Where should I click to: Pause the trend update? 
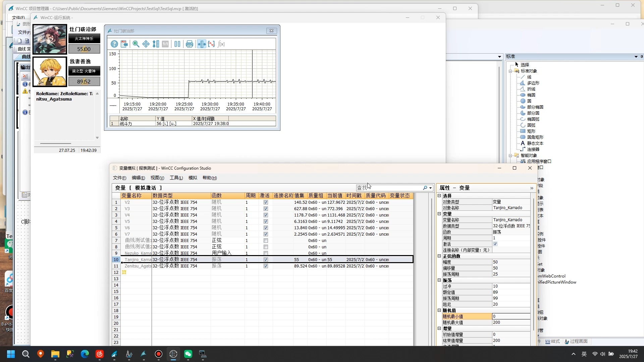pos(177,44)
